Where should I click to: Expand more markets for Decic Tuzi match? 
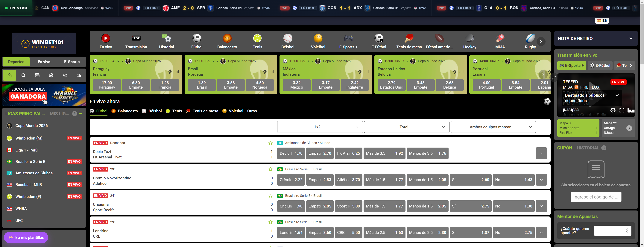click(x=541, y=154)
